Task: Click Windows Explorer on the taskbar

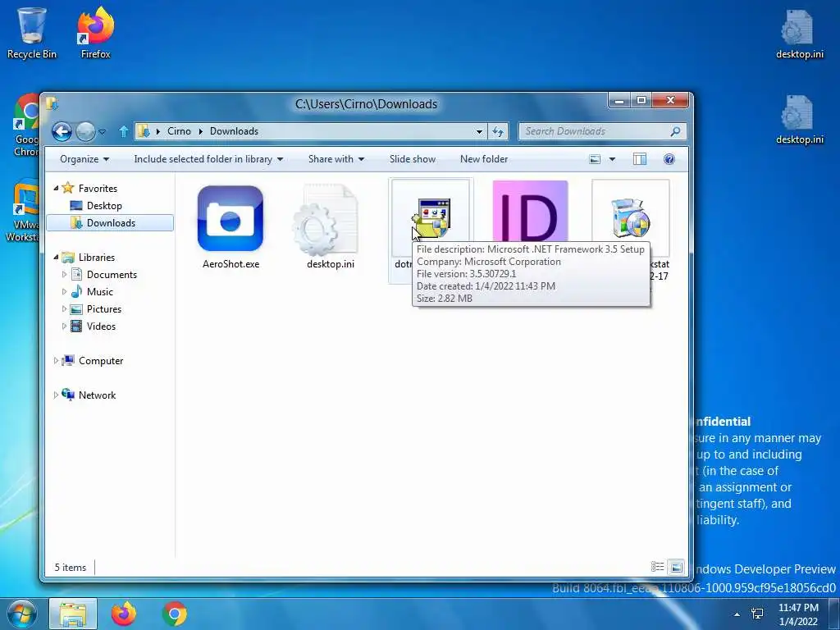Action: pyautogui.click(x=73, y=614)
